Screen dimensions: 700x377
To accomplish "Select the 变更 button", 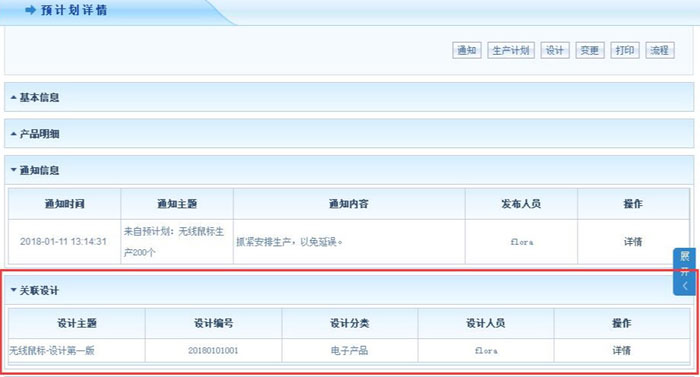I will [x=590, y=50].
